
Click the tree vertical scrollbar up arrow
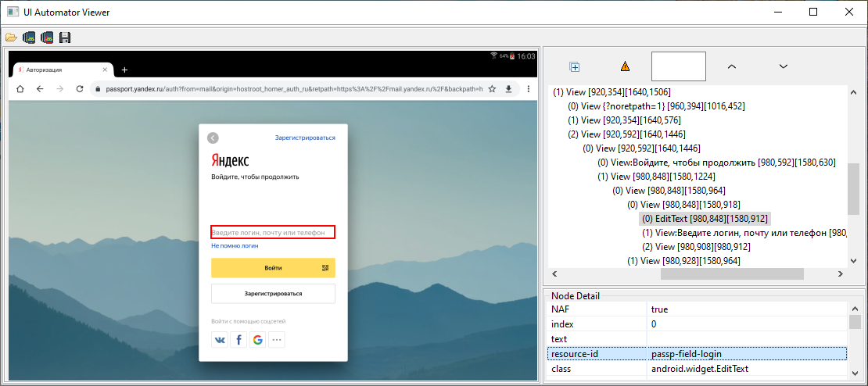853,92
